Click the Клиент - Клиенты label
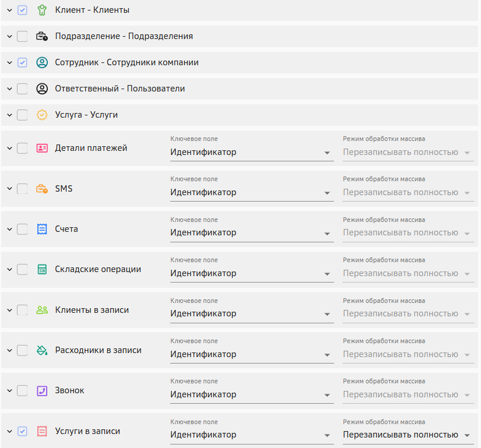Image resolution: width=481 pixels, height=448 pixels. [x=92, y=10]
